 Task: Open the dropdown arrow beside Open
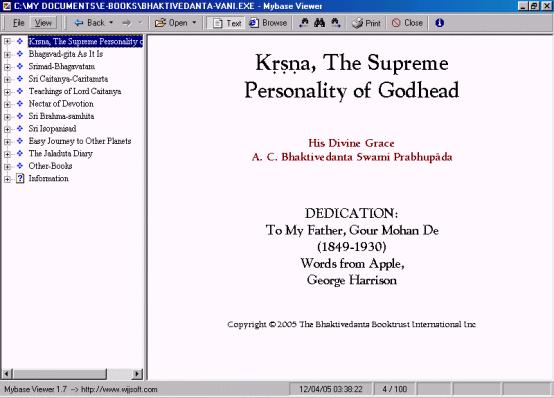pos(194,23)
